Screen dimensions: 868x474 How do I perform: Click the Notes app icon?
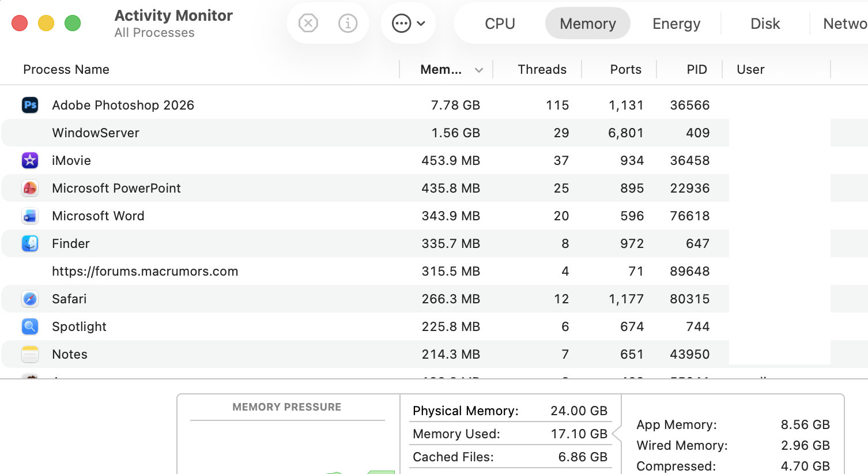pos(30,354)
